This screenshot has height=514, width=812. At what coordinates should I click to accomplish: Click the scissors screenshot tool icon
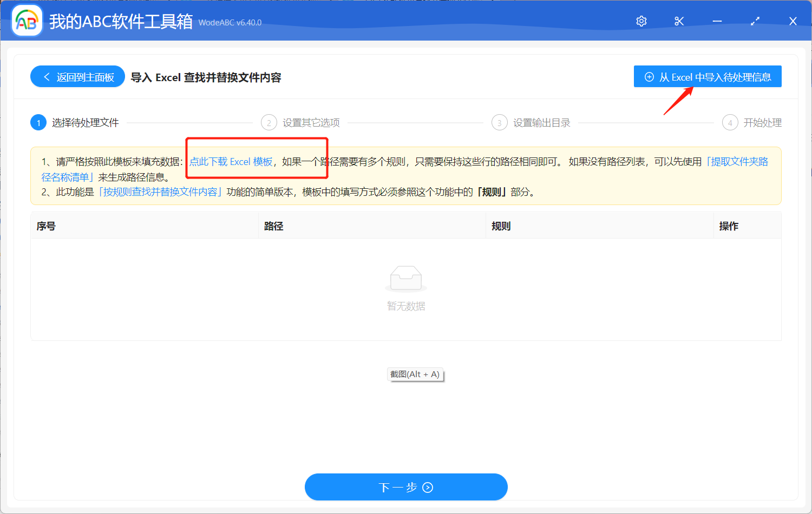click(679, 21)
